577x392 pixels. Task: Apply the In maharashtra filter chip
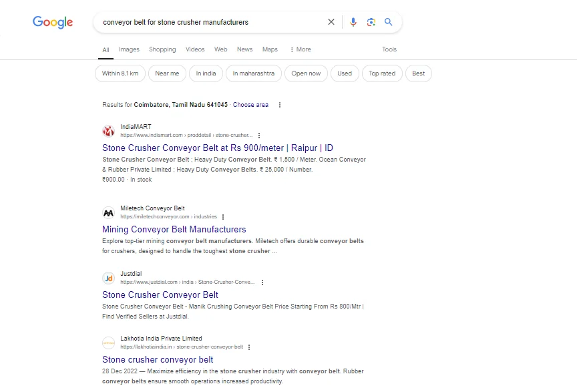pyautogui.click(x=254, y=73)
